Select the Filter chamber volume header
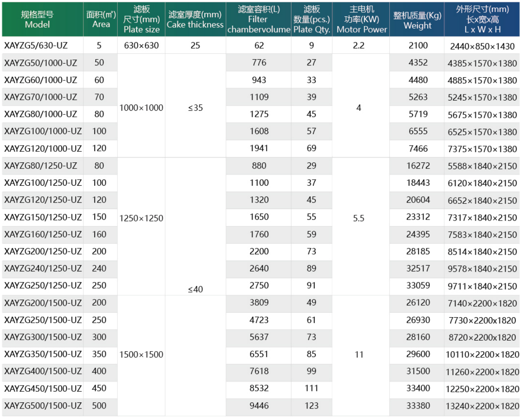522x420 pixels. [x=259, y=19]
